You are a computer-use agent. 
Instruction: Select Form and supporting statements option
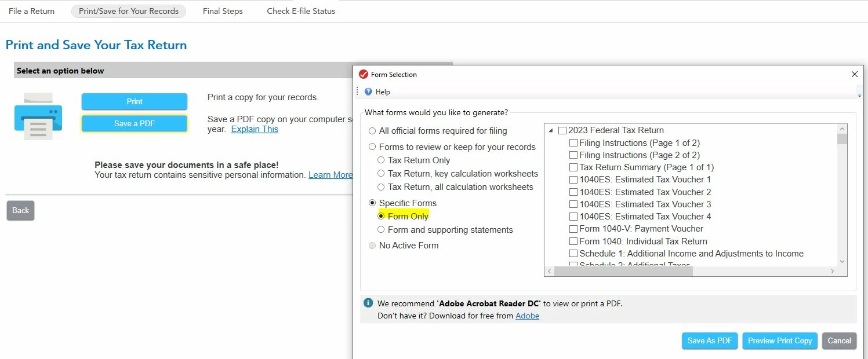381,230
